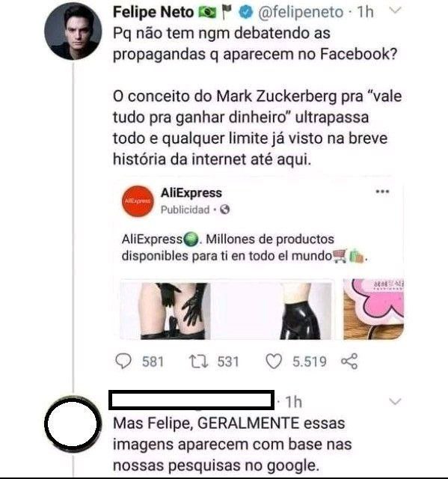
Task: Click the replier's circular avatar
Action: pos(73,424)
